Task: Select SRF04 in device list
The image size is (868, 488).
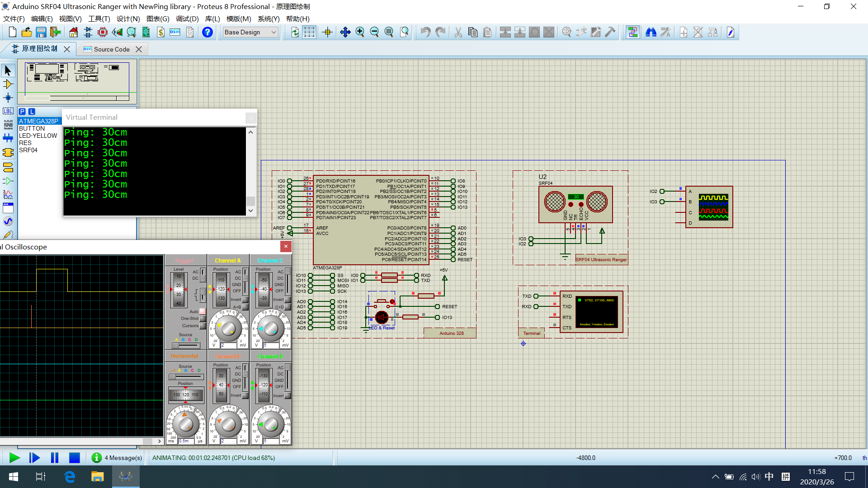Action: click(x=28, y=150)
